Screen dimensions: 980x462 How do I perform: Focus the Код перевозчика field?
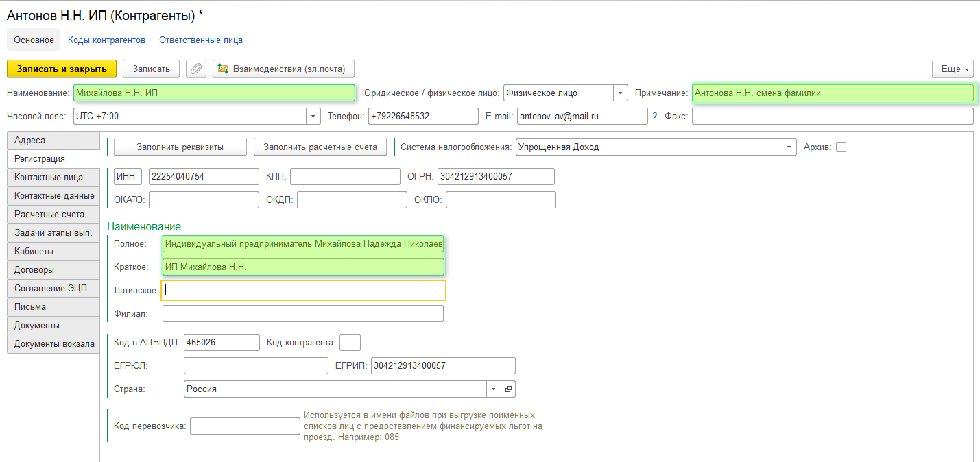point(245,426)
